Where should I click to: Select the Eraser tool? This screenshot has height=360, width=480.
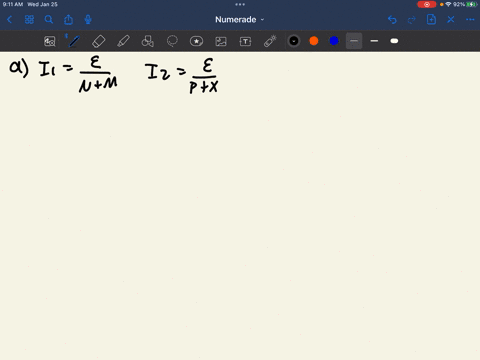tap(98, 41)
